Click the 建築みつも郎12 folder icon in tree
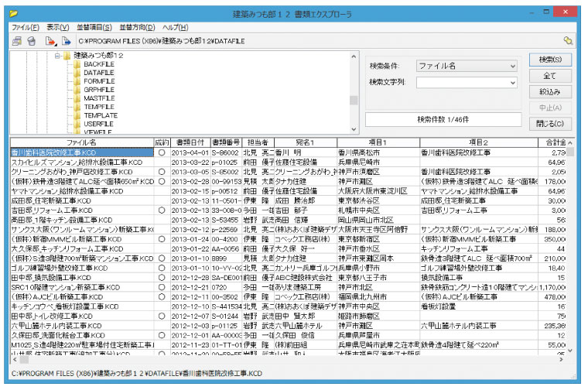 67,56
